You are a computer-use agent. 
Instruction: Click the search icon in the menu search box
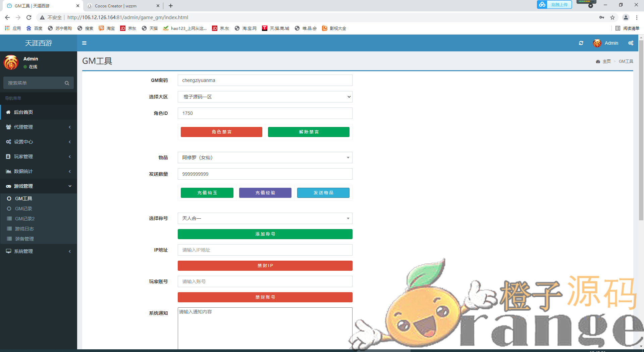67,83
